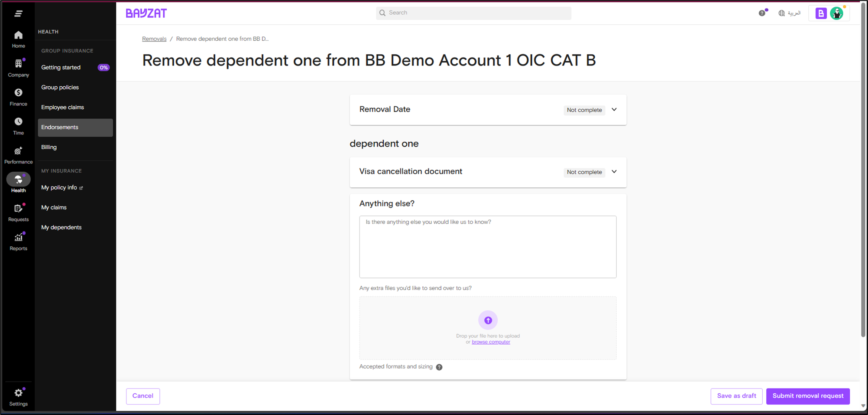Viewport: 868px width, 415px height.
Task: Click the page vertical scrollbar
Action: pos(863,173)
